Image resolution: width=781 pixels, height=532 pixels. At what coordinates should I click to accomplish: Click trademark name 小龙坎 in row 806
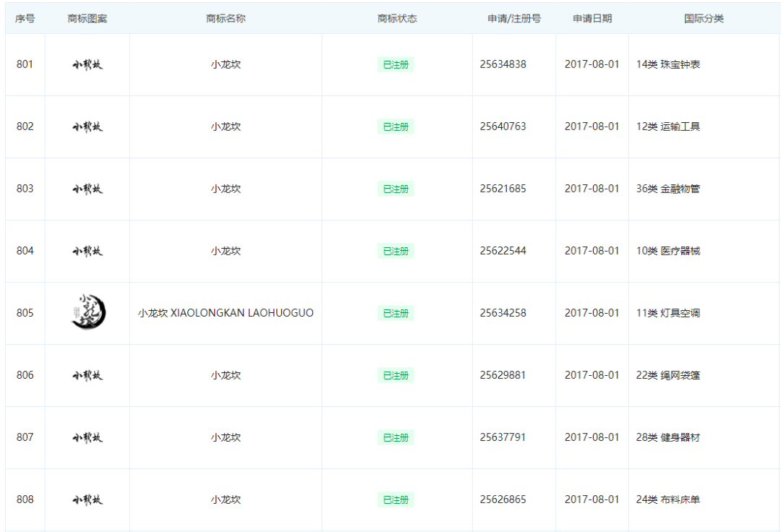tap(226, 376)
